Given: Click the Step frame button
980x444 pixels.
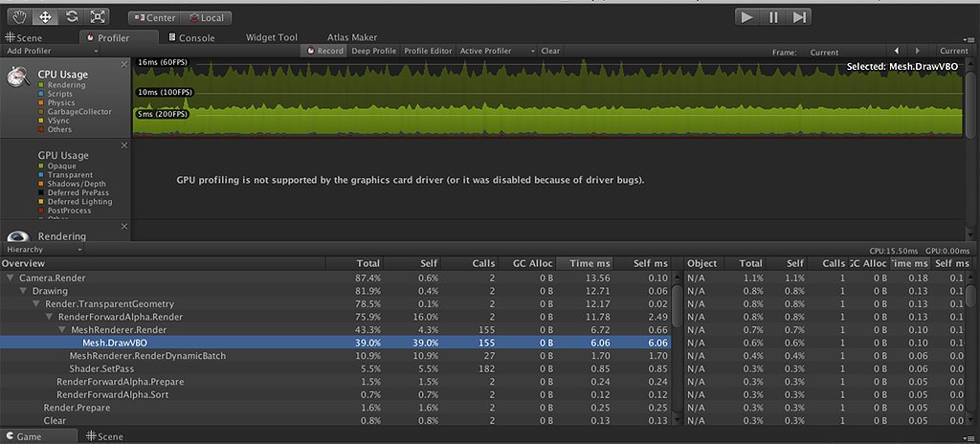Looking at the screenshot, I should (x=800, y=16).
